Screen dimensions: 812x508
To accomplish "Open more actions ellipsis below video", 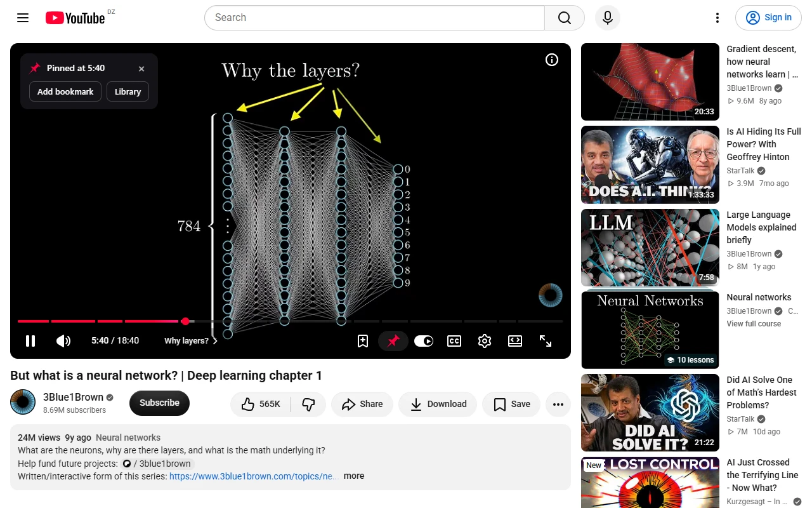I will click(x=558, y=404).
